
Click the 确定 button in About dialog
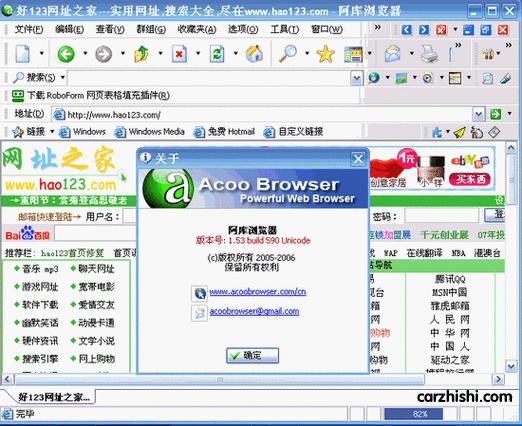tap(252, 355)
